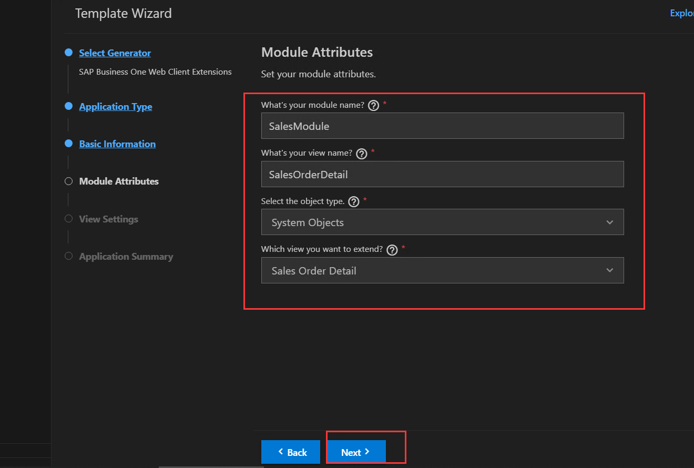Go to Select Generator wizard step
This screenshot has width=694, height=468.
[115, 53]
